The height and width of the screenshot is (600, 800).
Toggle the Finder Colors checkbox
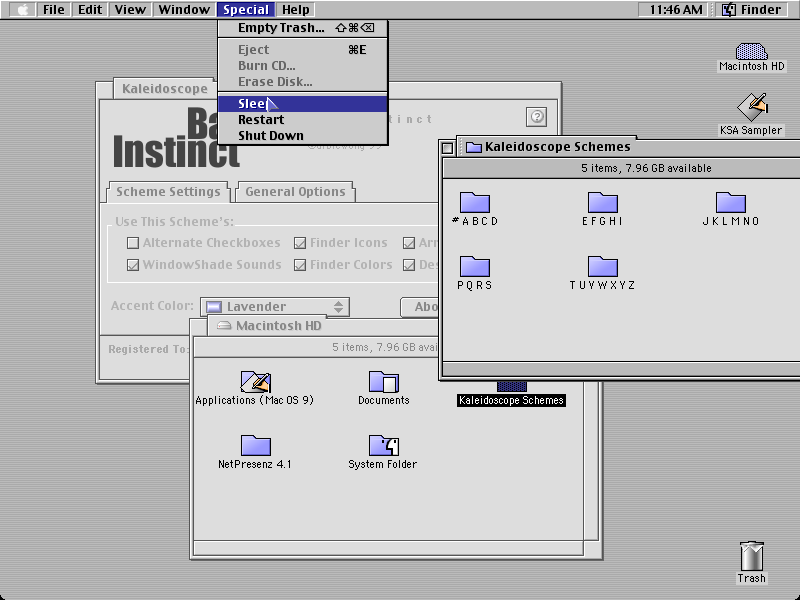point(300,265)
